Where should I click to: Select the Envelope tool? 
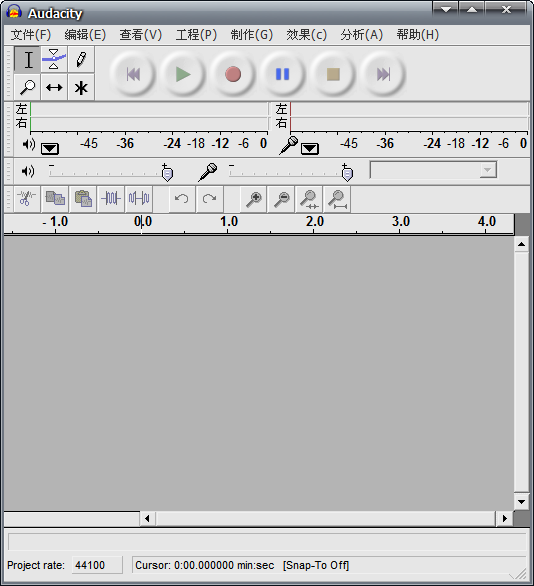pos(54,60)
